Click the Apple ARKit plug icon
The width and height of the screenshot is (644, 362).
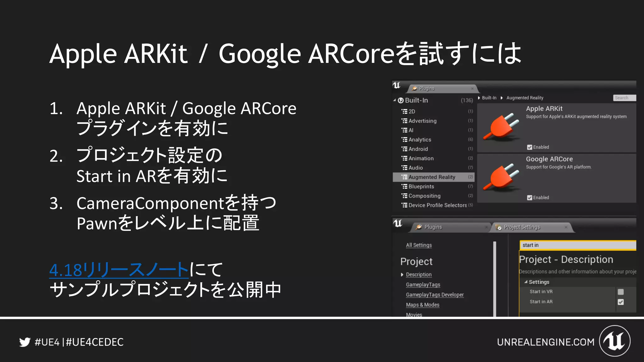(x=501, y=127)
